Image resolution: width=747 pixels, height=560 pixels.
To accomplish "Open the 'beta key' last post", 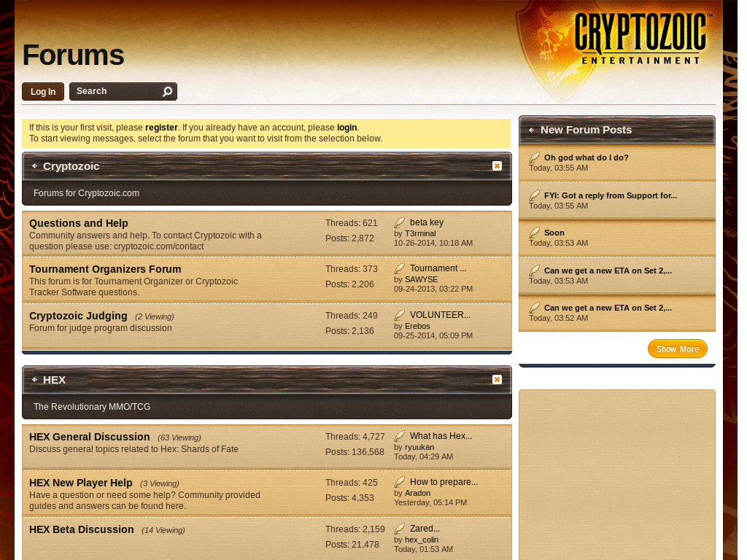I will pyautogui.click(x=427, y=222).
